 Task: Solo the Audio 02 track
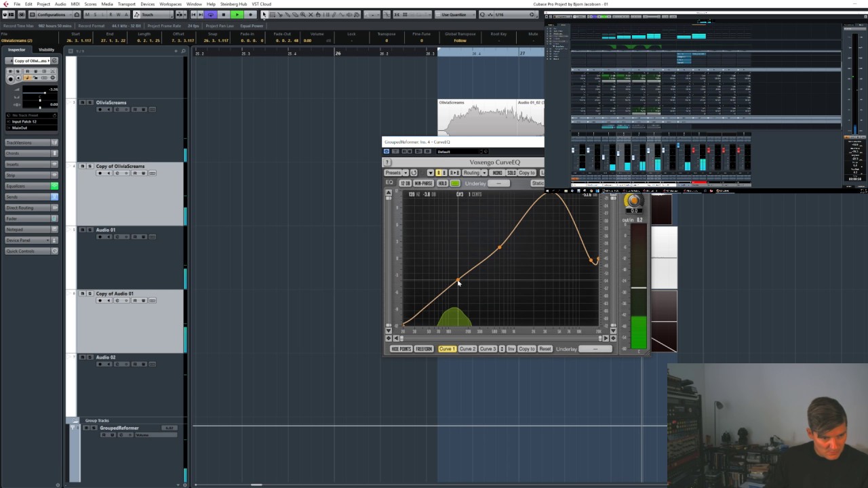(x=90, y=357)
